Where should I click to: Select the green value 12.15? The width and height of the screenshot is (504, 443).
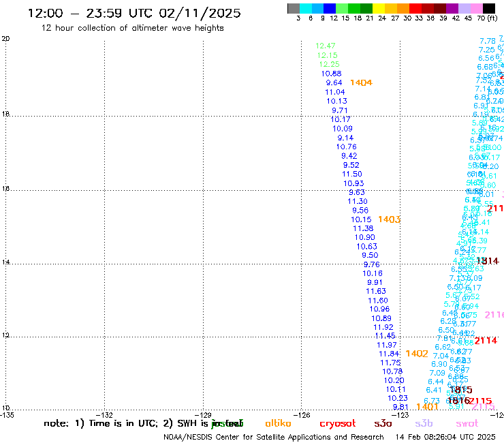point(327,55)
